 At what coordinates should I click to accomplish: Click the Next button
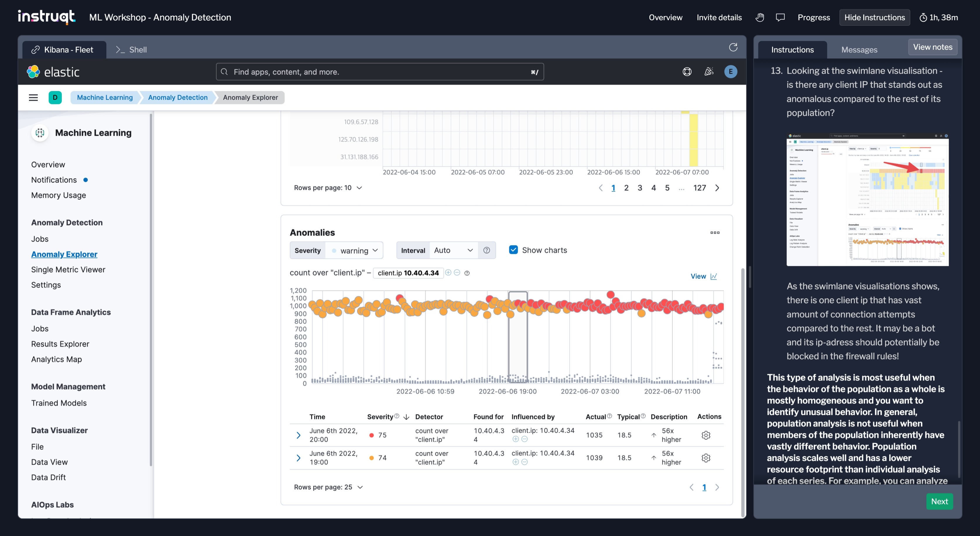[939, 501]
